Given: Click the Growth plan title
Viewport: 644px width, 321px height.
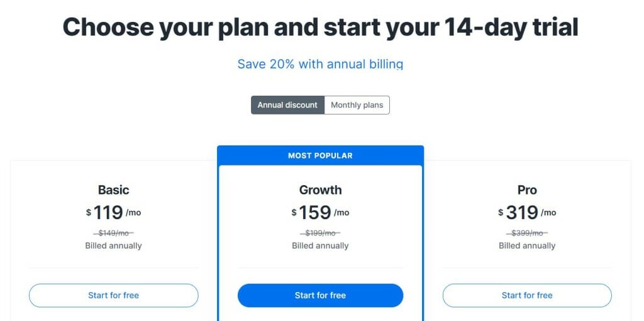Looking at the screenshot, I should click(320, 189).
